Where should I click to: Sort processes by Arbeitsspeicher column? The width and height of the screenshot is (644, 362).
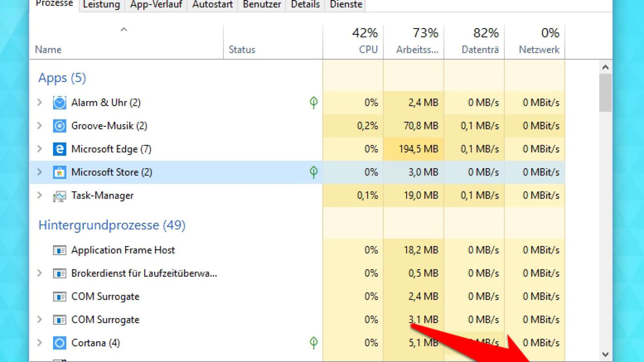pos(414,42)
